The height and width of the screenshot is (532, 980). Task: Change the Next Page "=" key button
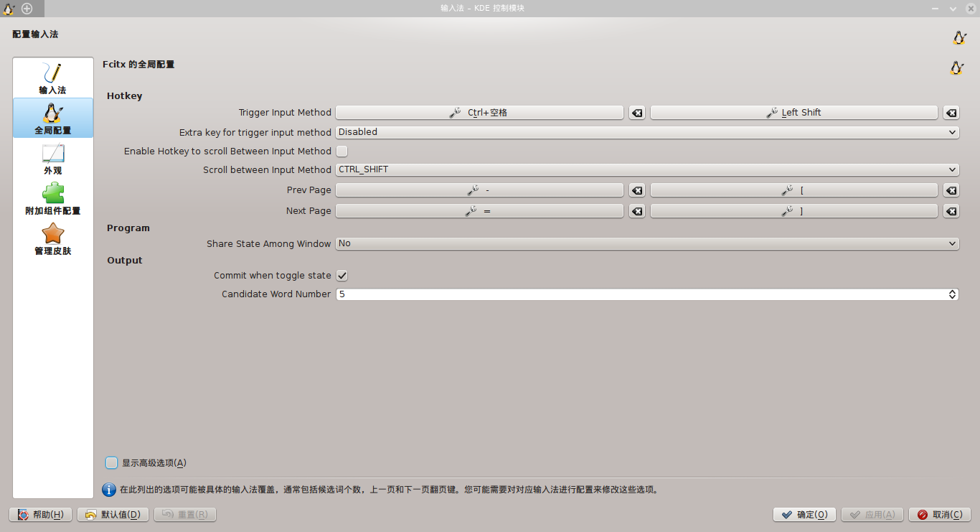(x=479, y=211)
